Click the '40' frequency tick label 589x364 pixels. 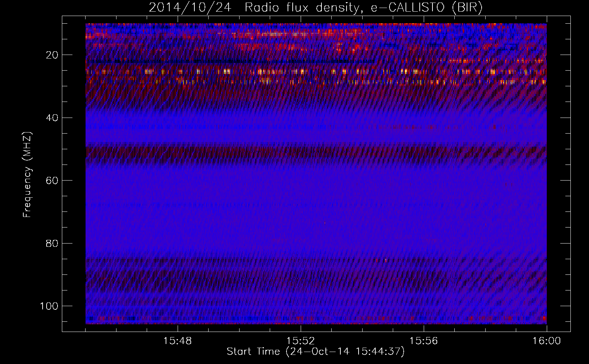[52, 118]
